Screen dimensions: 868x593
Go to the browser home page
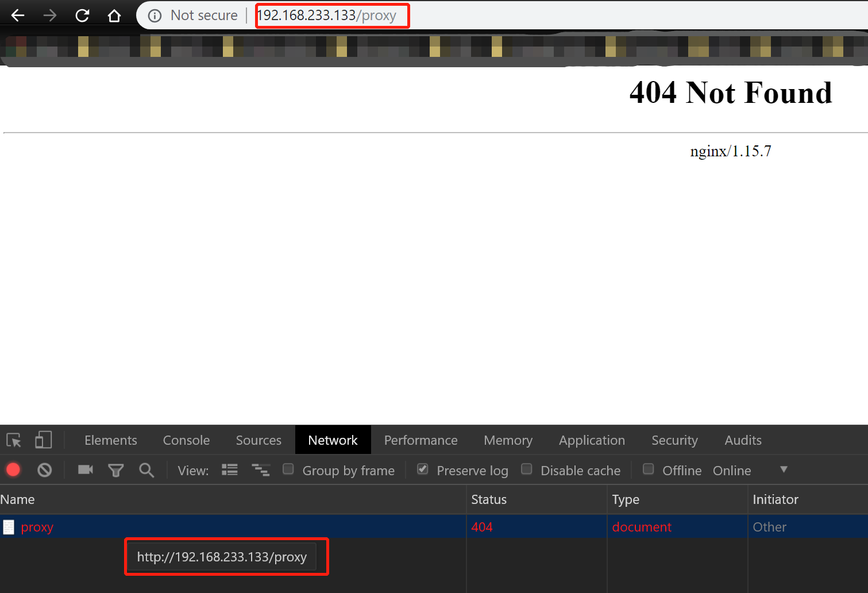pos(114,15)
